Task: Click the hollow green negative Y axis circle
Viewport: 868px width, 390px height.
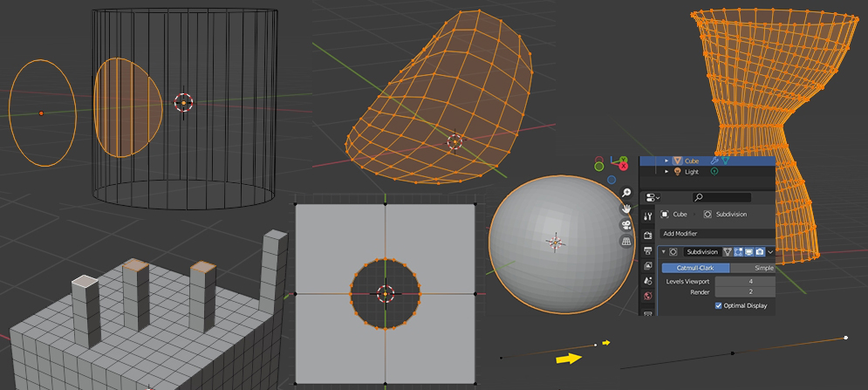Action: click(599, 167)
